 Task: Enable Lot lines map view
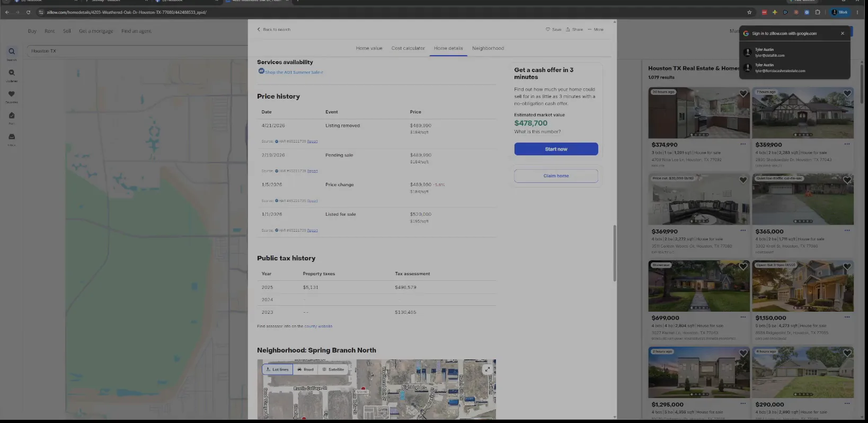point(277,369)
